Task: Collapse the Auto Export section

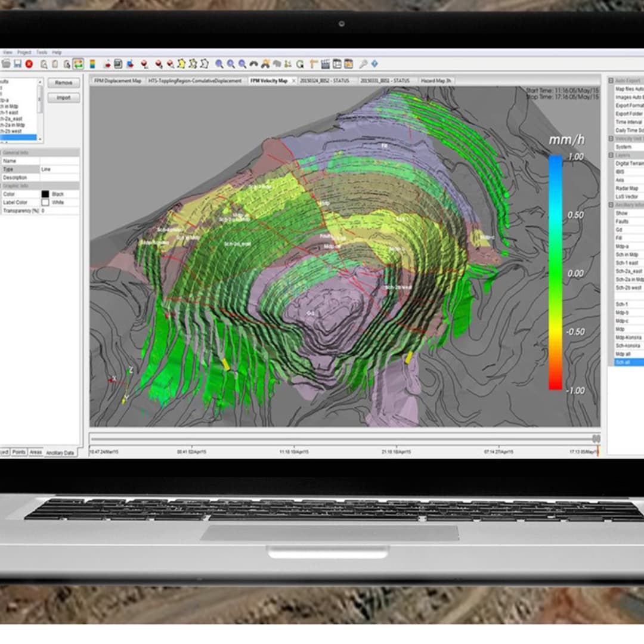Action: tap(611, 80)
